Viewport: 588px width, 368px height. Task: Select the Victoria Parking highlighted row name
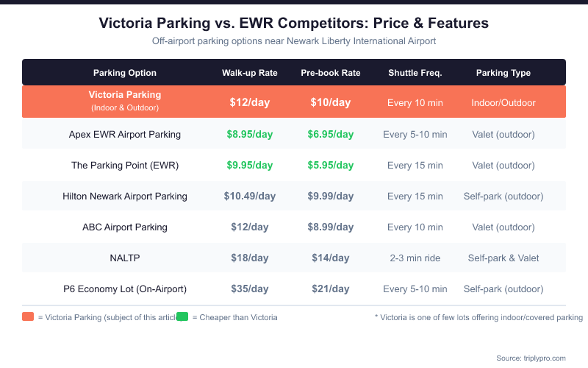124,96
